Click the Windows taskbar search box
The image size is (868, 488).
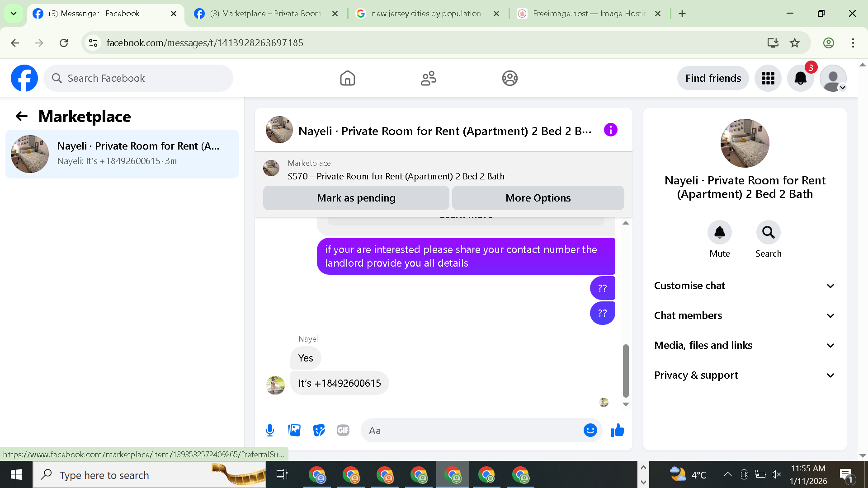[x=149, y=475]
